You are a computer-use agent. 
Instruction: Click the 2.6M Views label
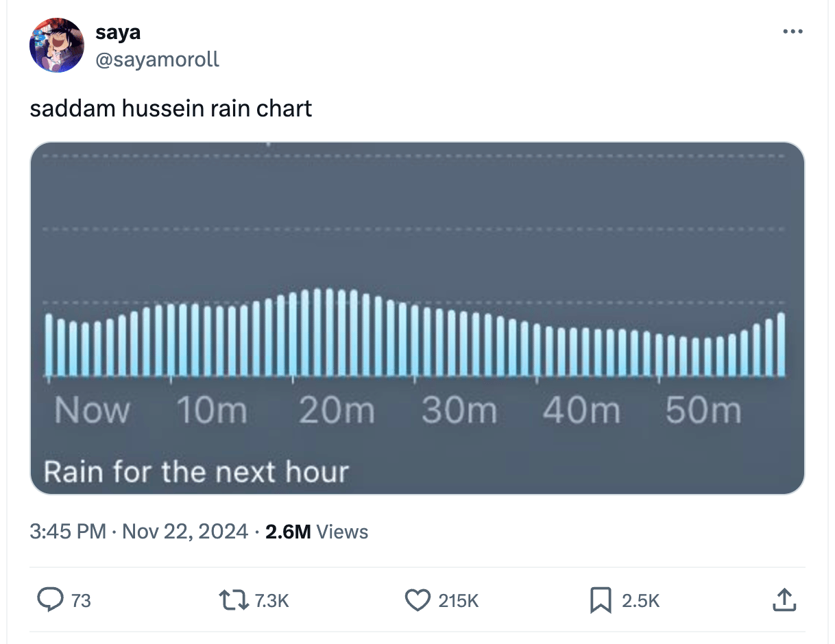click(x=316, y=532)
